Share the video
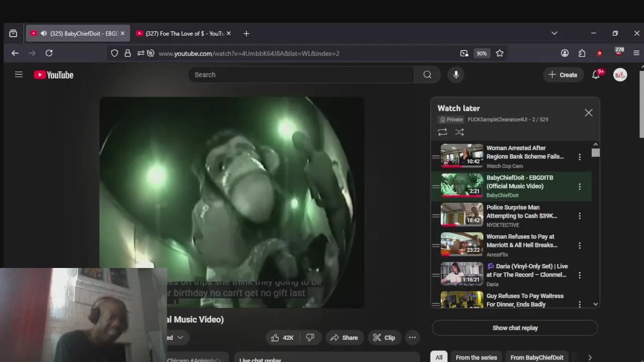This screenshot has height=362, width=644. [x=344, y=338]
